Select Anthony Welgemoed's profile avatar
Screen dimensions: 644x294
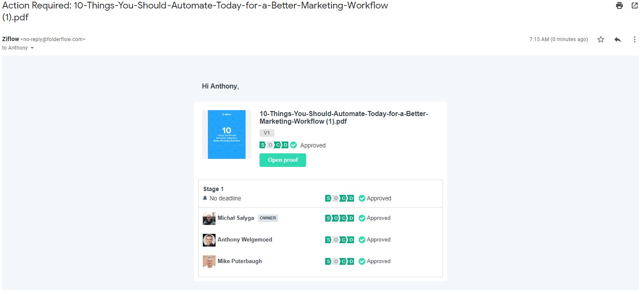(209, 240)
